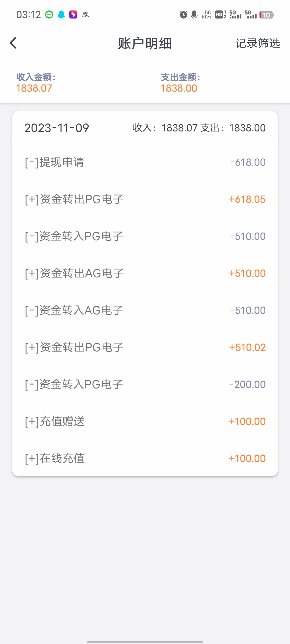
Task: Open the 充值赠送 bonus record
Action: (x=145, y=422)
